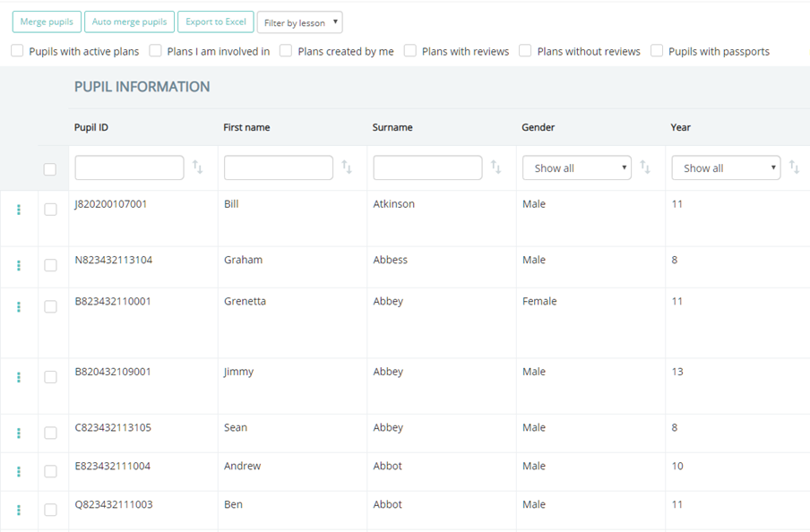810x532 pixels.
Task: Click year value 13
Action: (x=677, y=372)
